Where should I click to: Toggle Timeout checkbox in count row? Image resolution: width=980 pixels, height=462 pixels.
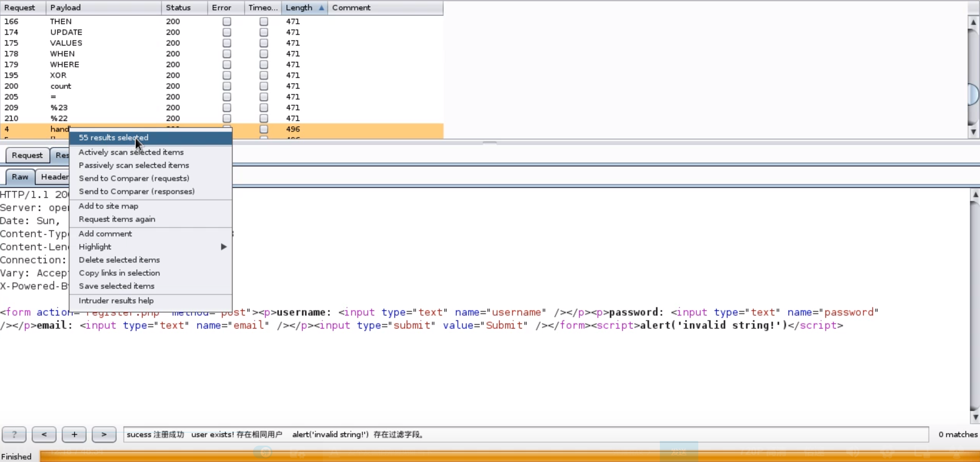coord(264,86)
